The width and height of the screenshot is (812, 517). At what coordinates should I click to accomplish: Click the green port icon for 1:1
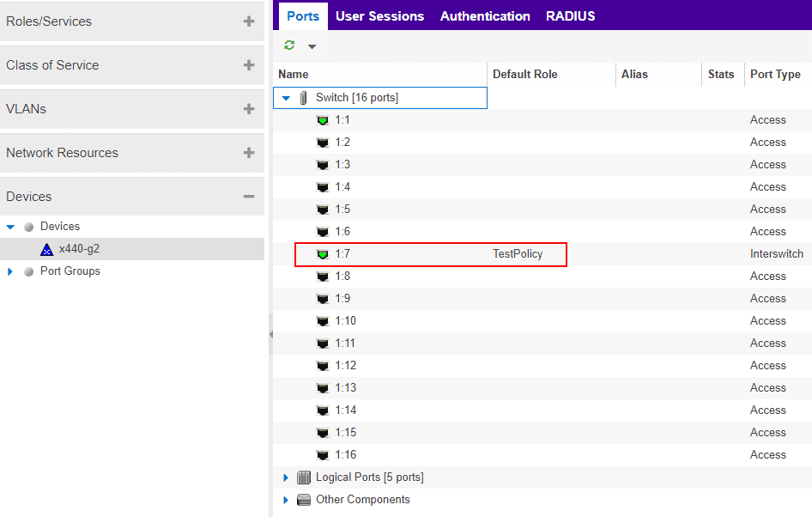(x=323, y=120)
